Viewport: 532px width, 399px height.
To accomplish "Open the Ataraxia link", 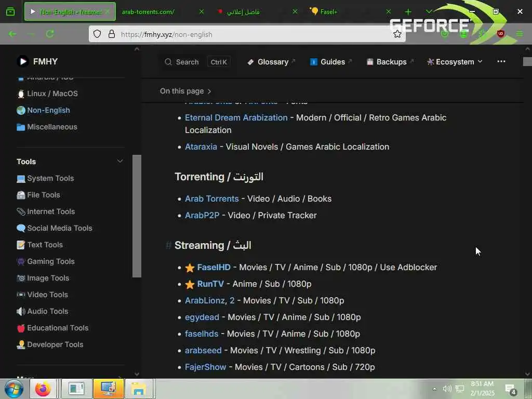I will tap(201, 147).
